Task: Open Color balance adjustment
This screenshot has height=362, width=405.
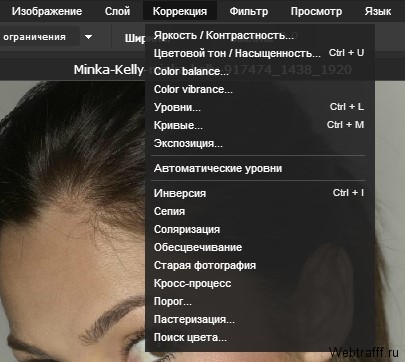Action: point(260,71)
